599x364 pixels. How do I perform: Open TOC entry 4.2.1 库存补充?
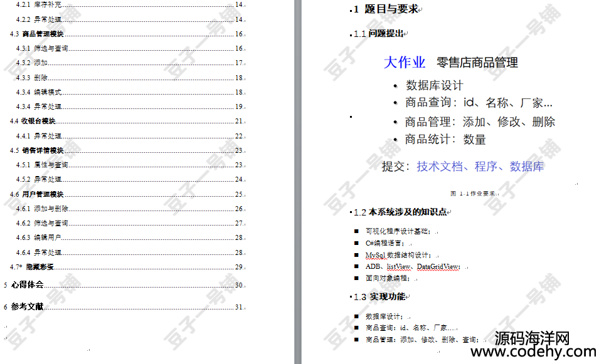(x=130, y=4)
